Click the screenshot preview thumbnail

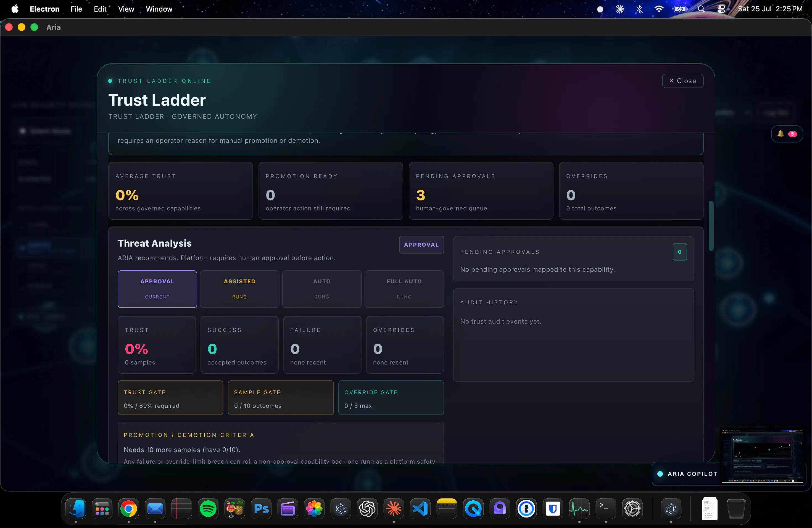pyautogui.click(x=762, y=456)
